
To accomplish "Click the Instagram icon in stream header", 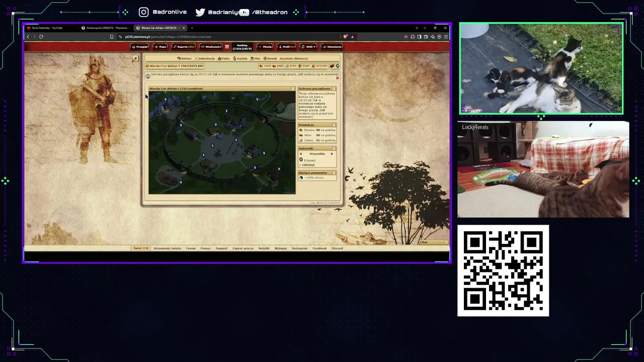I will [144, 12].
